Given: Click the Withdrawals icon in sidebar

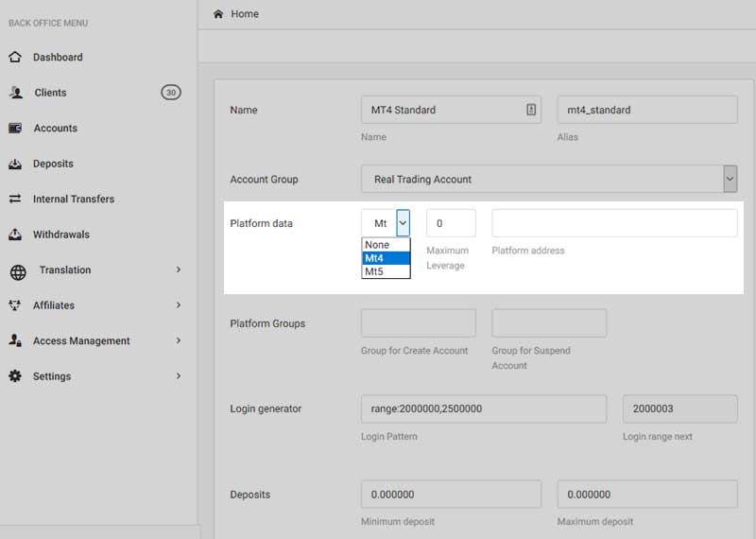Looking at the screenshot, I should (15, 235).
